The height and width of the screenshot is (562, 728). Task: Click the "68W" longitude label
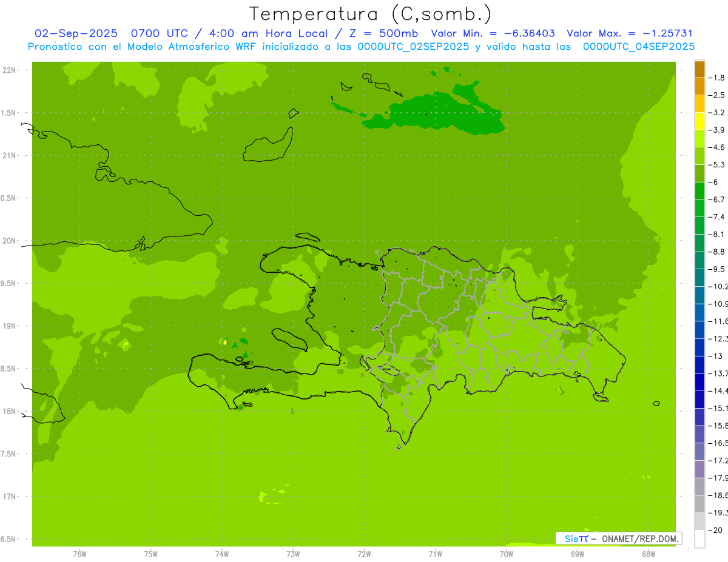click(x=649, y=554)
